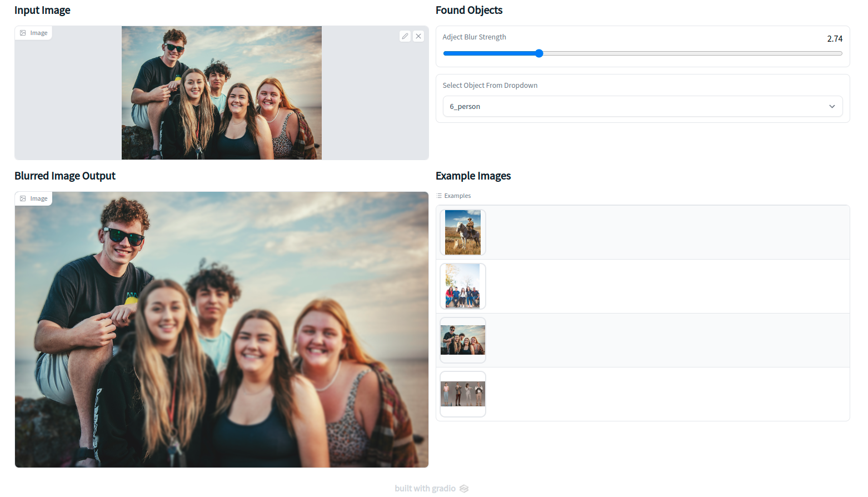Image resolution: width=868 pixels, height=497 pixels.
Task: Click the Image label icon on blurred output
Action: click(x=23, y=198)
